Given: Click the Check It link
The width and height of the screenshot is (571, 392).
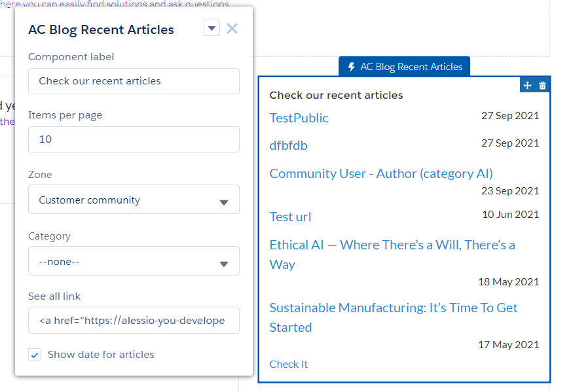Looking at the screenshot, I should coord(289,365).
